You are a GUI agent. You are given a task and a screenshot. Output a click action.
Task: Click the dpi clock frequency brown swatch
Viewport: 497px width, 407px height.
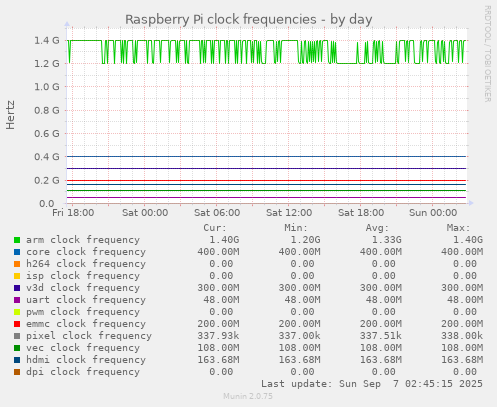17,372
